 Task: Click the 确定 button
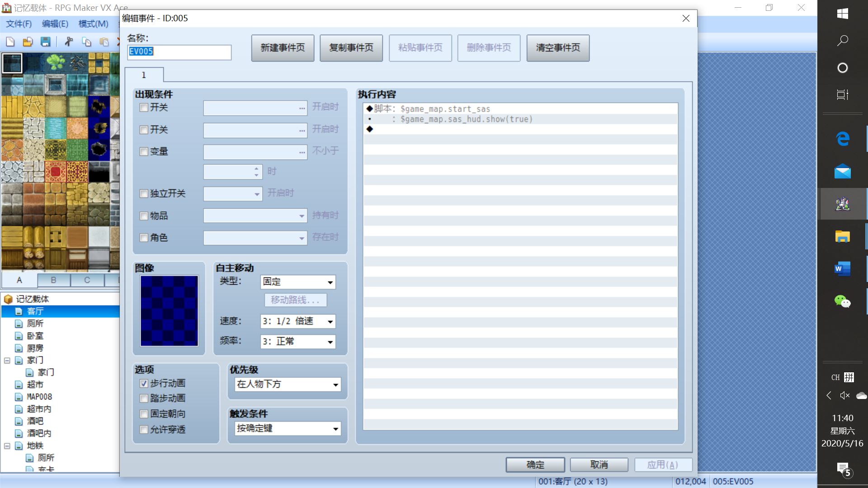(535, 465)
